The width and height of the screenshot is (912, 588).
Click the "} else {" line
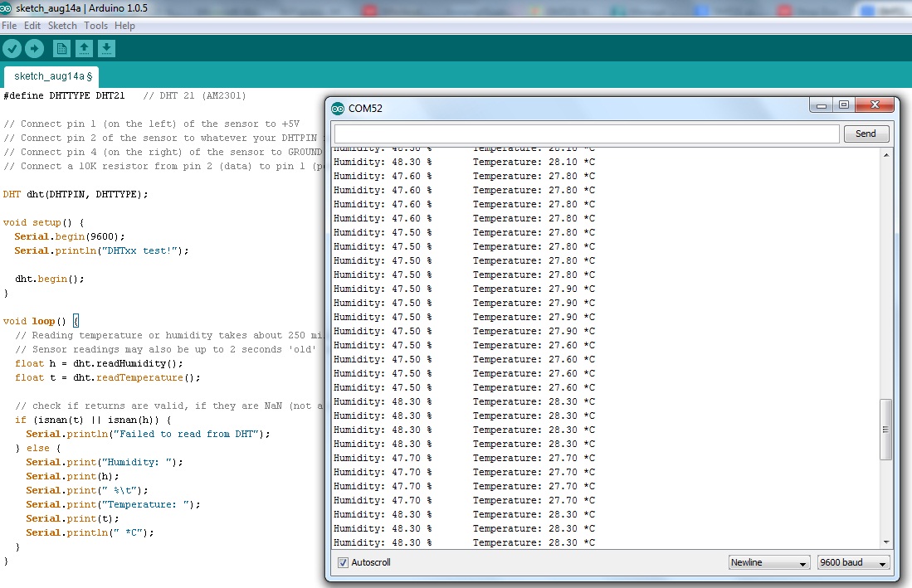pos(38,449)
